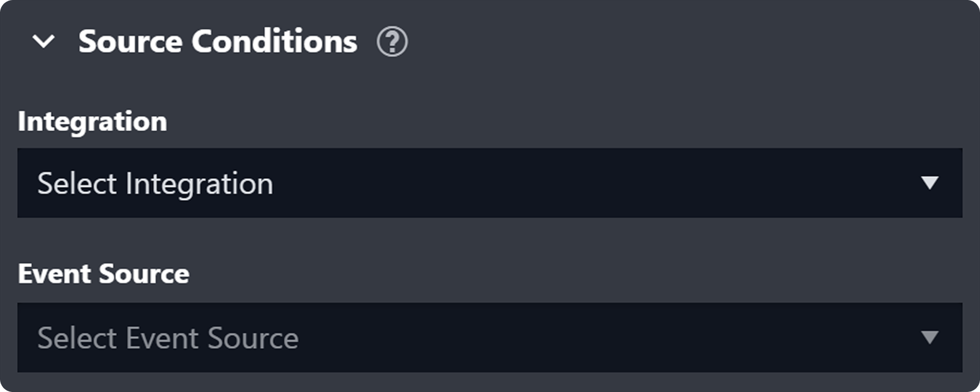Click the Event Source dropdown arrow icon
This screenshot has height=392, width=980.
pyautogui.click(x=929, y=338)
